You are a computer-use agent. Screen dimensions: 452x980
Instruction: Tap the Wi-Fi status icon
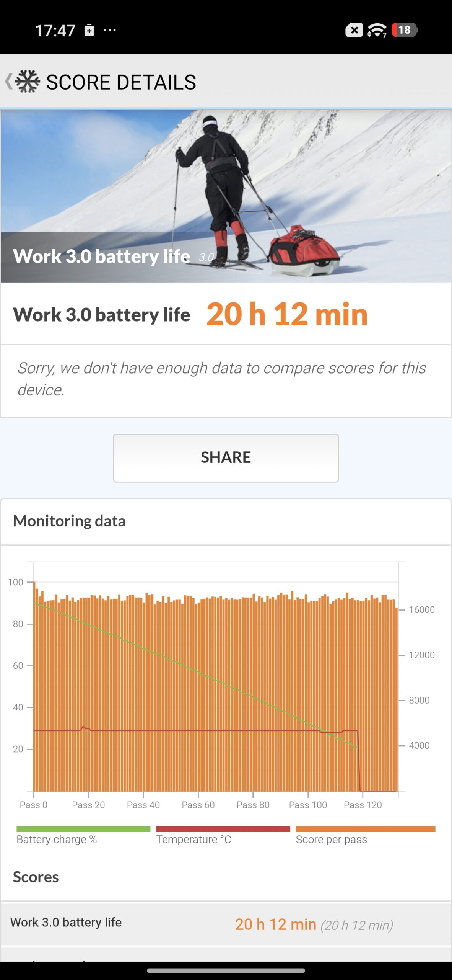point(377,30)
